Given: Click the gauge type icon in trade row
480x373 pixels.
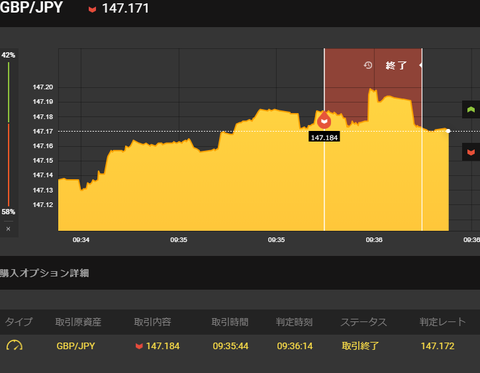Looking at the screenshot, I should point(14,345).
